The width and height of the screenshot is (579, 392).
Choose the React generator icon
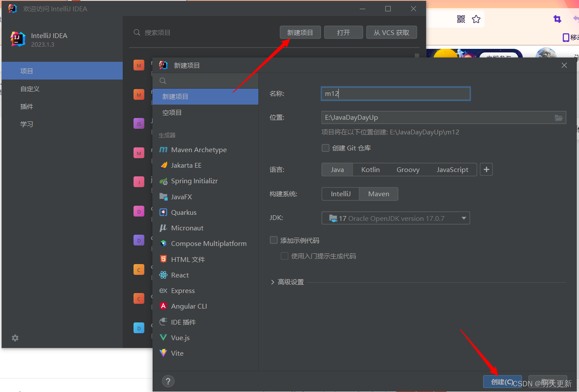tap(163, 275)
